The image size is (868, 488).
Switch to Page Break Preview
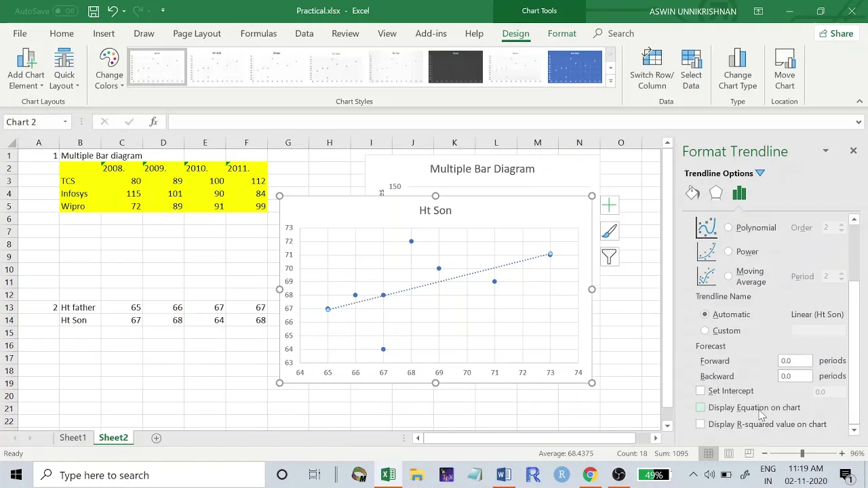click(x=749, y=453)
